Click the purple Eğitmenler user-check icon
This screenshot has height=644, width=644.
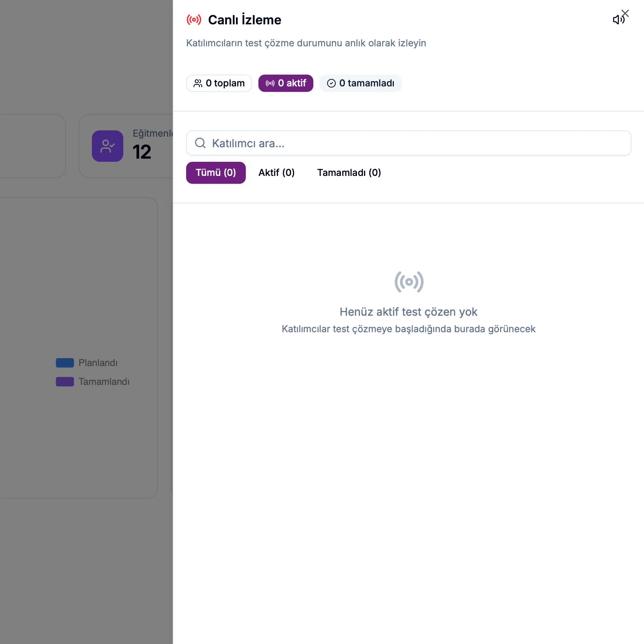tap(108, 146)
